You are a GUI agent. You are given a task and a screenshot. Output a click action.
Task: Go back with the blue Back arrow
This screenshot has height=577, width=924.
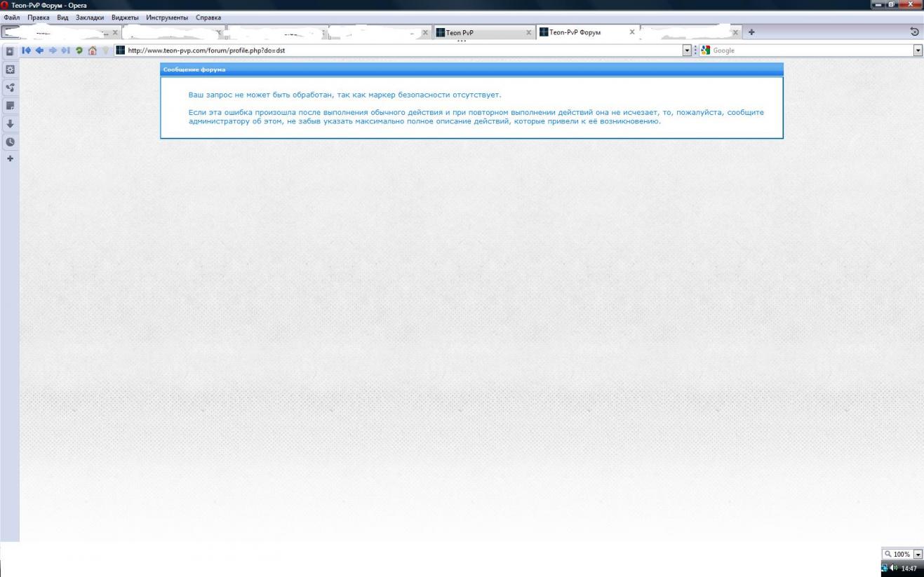pyautogui.click(x=39, y=50)
